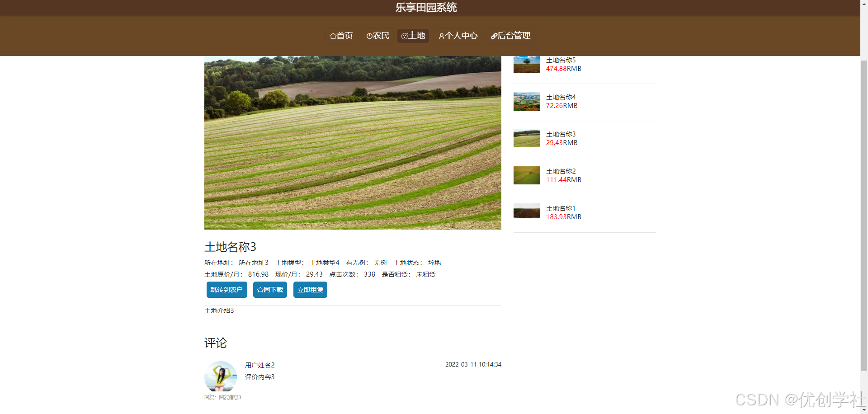868x414 pixels.
Task: Click the commenter avatar of 用户姓名2
Action: point(221,376)
